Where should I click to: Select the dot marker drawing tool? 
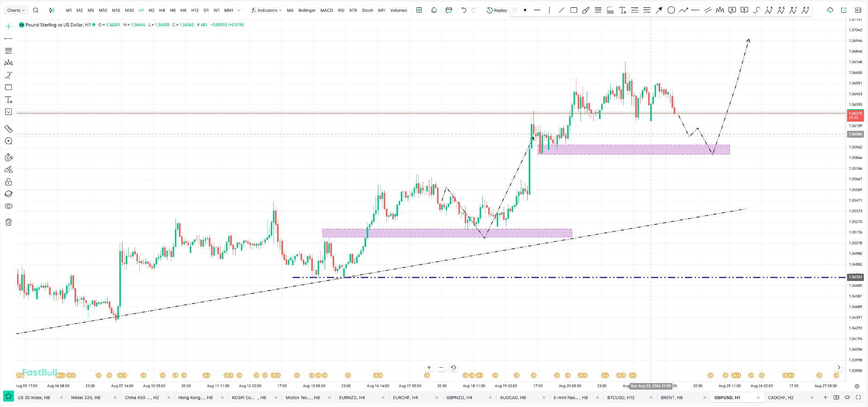[x=525, y=10]
